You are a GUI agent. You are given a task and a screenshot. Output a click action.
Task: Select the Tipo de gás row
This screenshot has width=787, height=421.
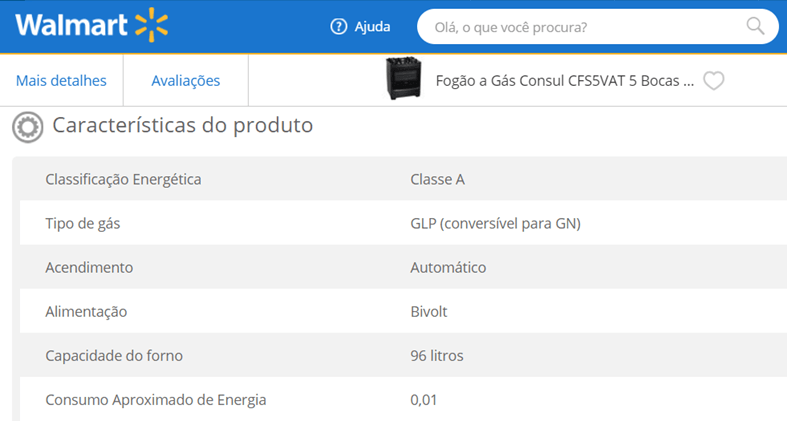coord(403,223)
